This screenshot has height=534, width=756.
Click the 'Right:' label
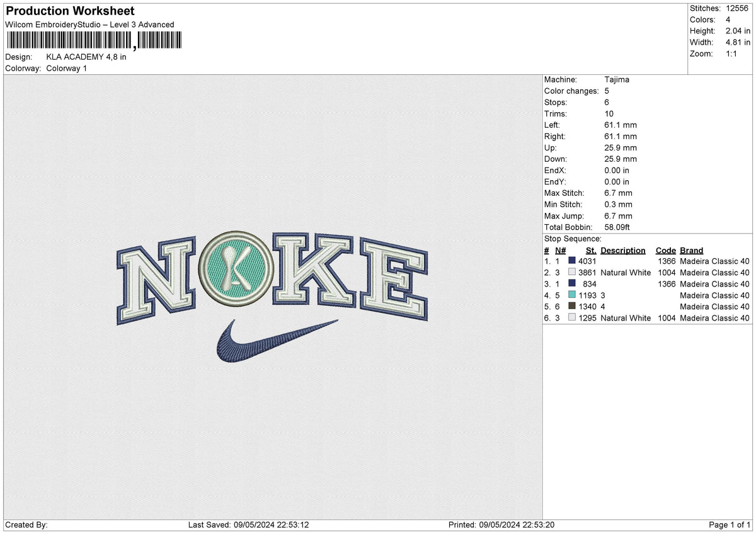point(555,136)
